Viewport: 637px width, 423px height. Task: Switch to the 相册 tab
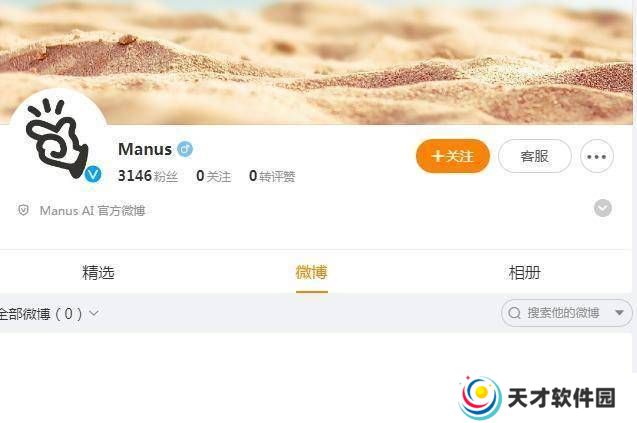tap(524, 272)
